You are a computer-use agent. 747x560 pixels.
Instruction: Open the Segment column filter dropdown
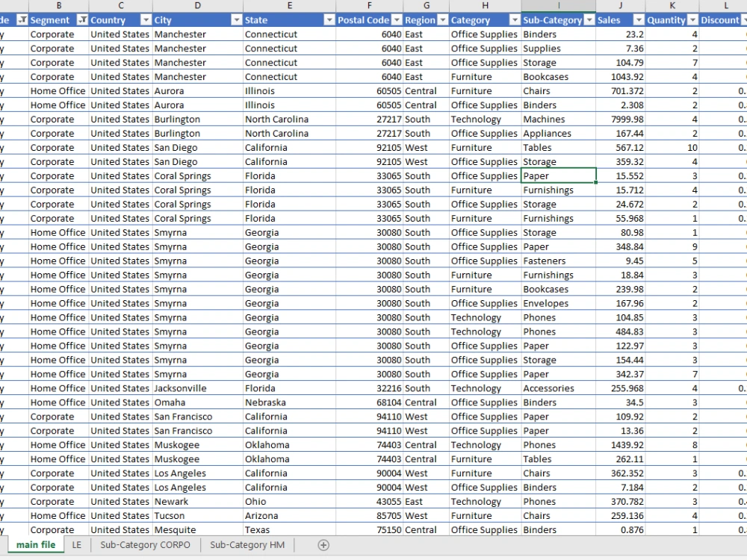click(x=82, y=20)
